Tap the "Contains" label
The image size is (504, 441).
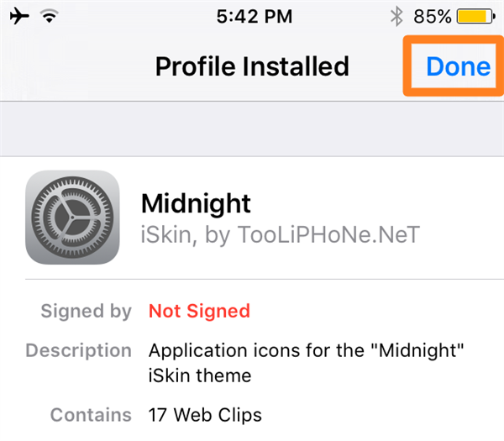click(91, 414)
